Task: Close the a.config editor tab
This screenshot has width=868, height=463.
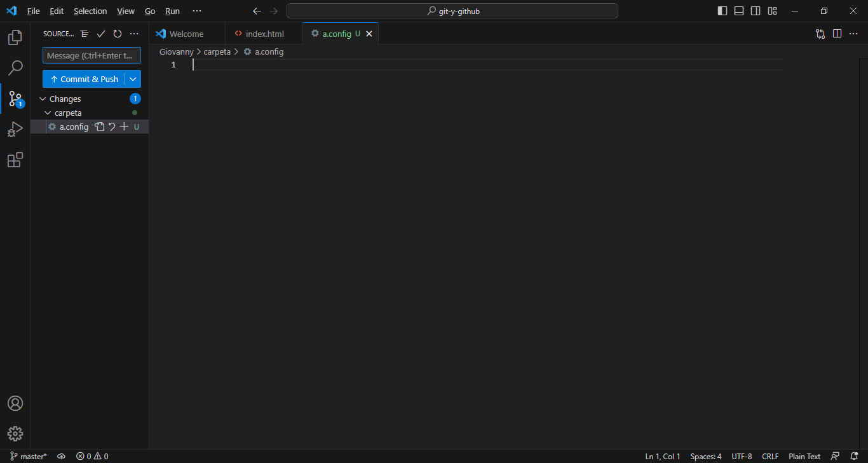Action: [369, 34]
